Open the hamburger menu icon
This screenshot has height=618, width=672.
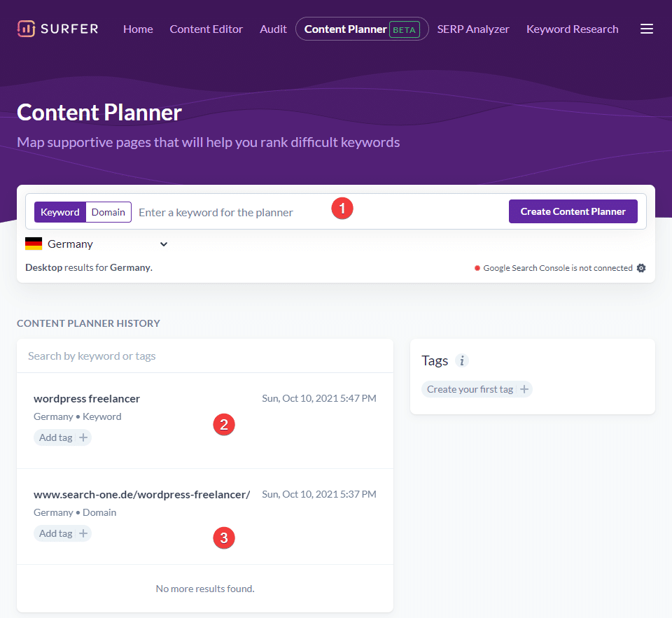[646, 29]
